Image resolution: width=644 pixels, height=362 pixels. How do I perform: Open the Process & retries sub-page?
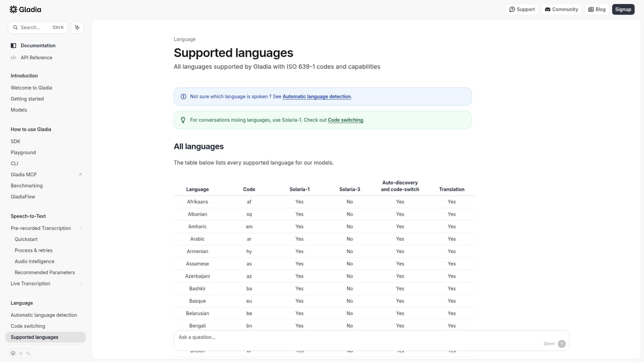point(33,250)
